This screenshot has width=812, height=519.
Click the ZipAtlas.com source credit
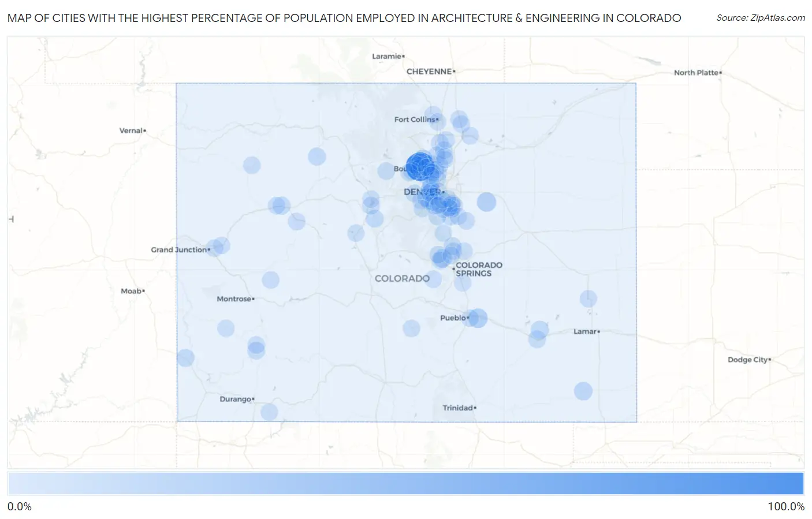tap(761, 18)
